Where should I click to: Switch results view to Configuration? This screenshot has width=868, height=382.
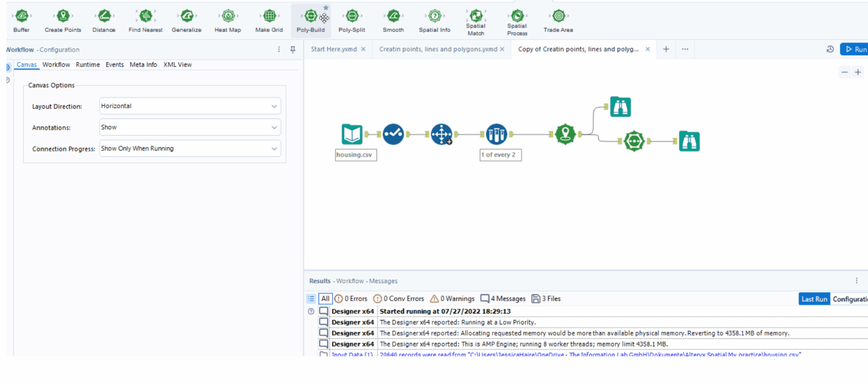point(850,299)
